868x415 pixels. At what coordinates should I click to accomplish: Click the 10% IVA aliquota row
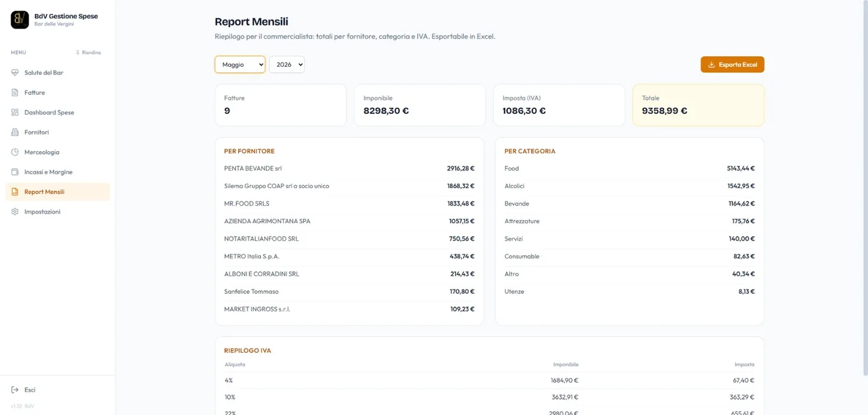(x=489, y=397)
